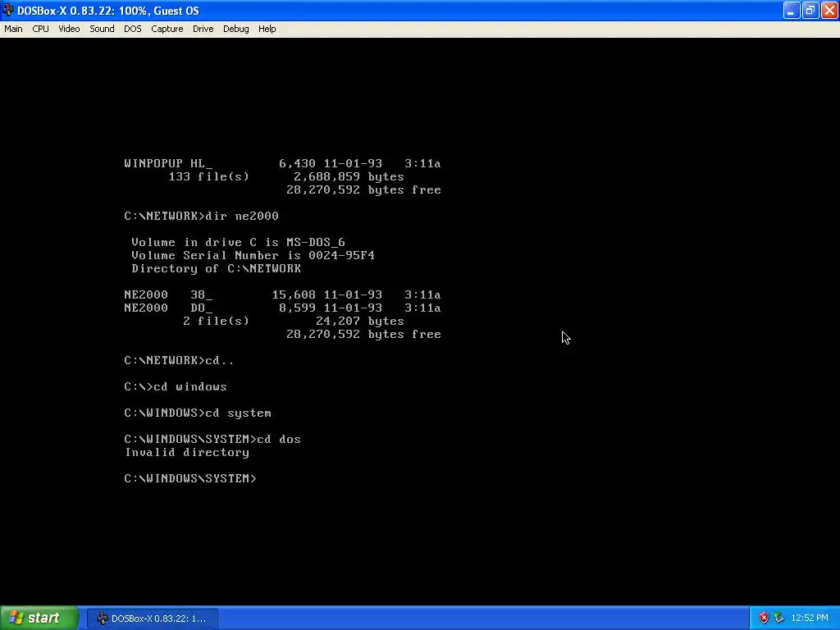The image size is (840, 630).
Task: Click the DOSBox-X window title text
Action: coord(107,11)
